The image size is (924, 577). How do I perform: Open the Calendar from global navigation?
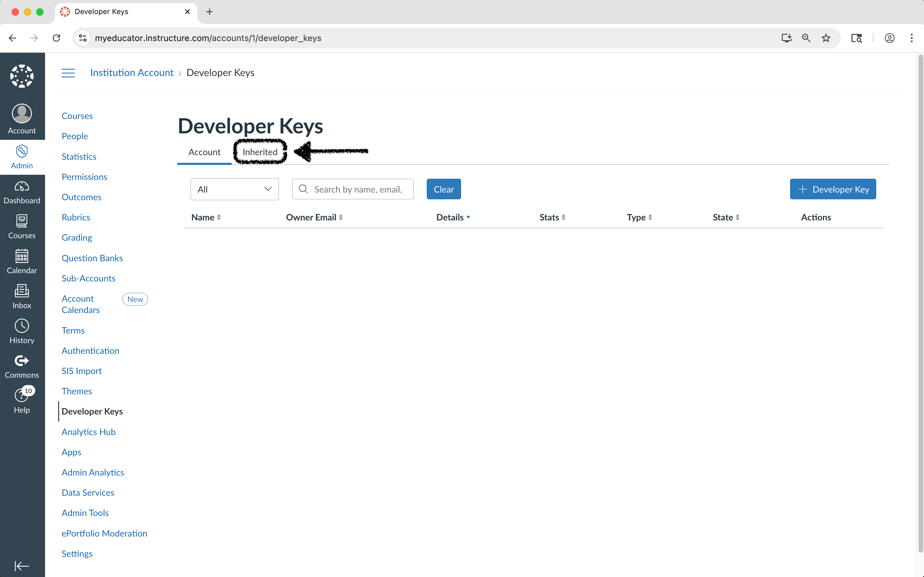pyautogui.click(x=22, y=262)
